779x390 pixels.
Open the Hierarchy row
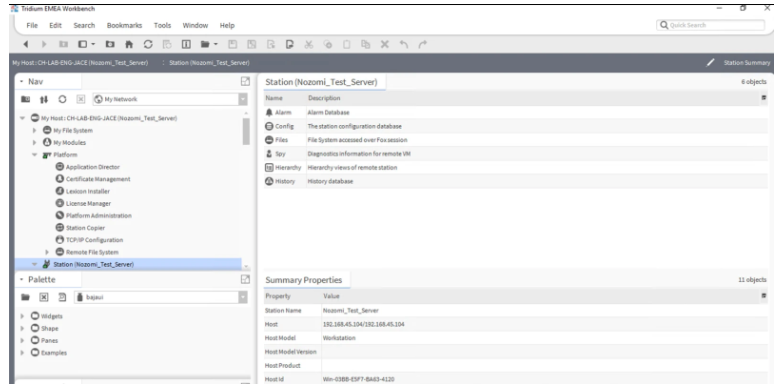pyautogui.click(x=516, y=167)
